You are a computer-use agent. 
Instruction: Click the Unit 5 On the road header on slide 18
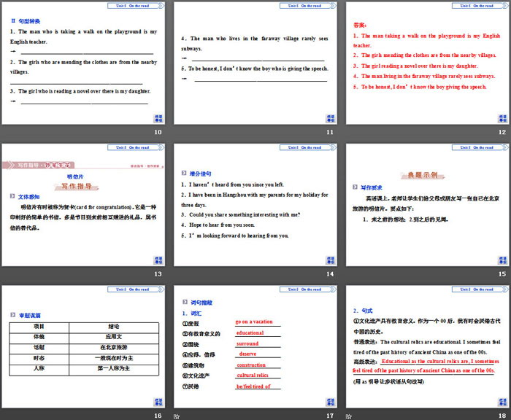point(480,289)
